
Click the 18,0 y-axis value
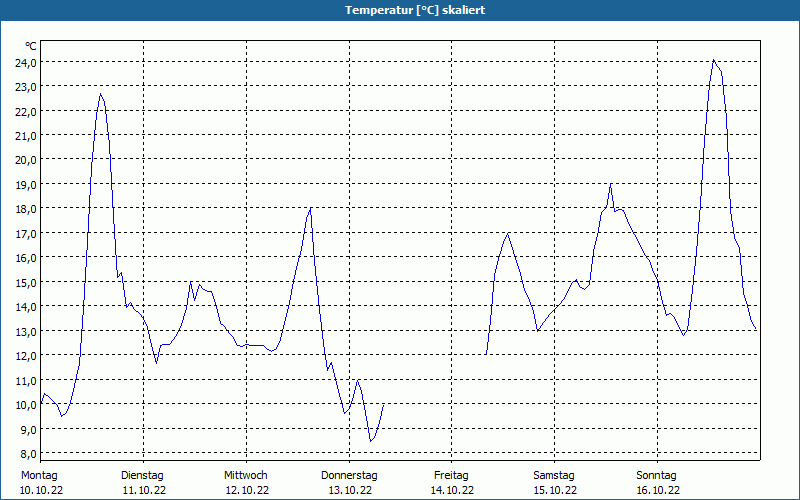tap(26, 209)
